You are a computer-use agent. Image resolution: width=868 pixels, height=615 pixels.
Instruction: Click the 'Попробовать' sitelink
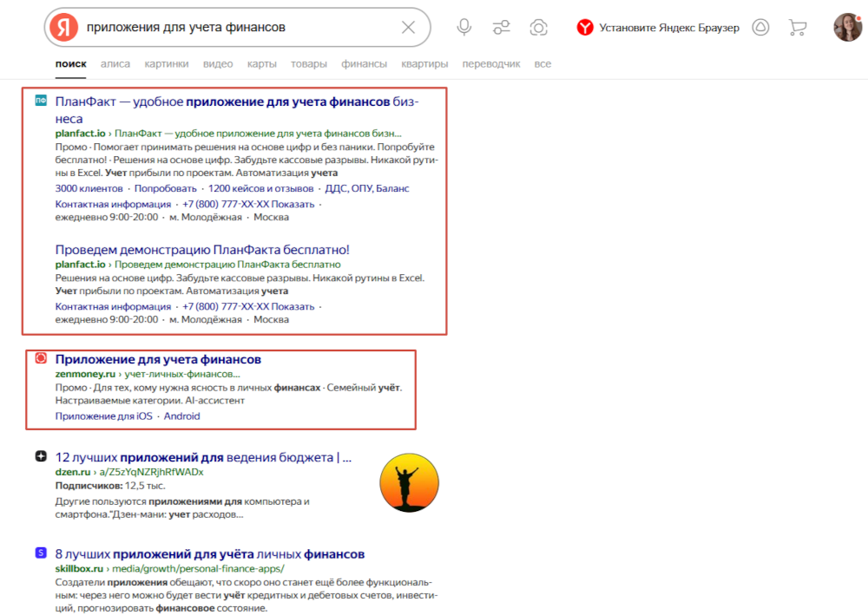pos(166,188)
